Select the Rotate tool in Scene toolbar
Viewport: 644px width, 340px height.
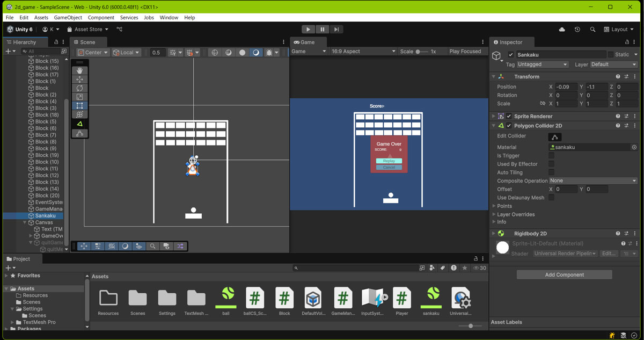(80, 88)
